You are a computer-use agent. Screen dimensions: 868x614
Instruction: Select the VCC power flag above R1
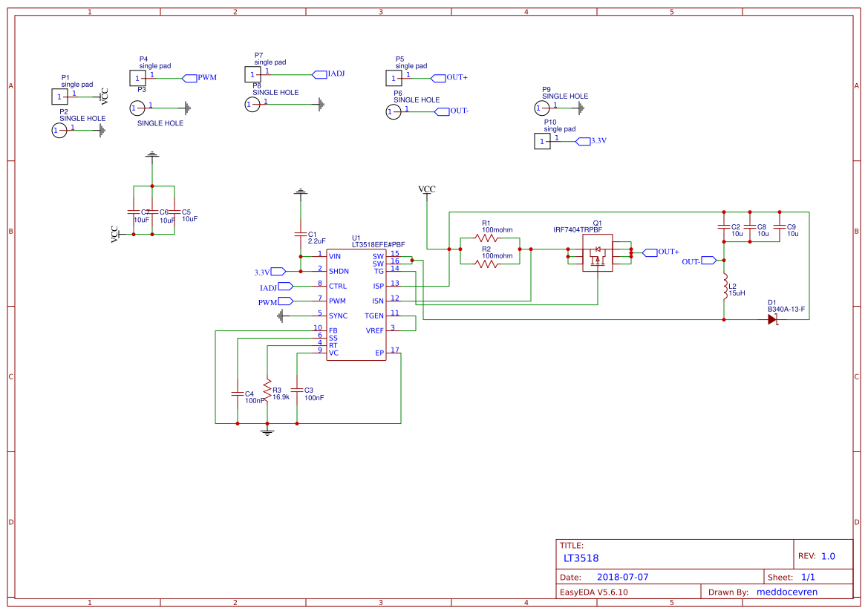pyautogui.click(x=427, y=193)
